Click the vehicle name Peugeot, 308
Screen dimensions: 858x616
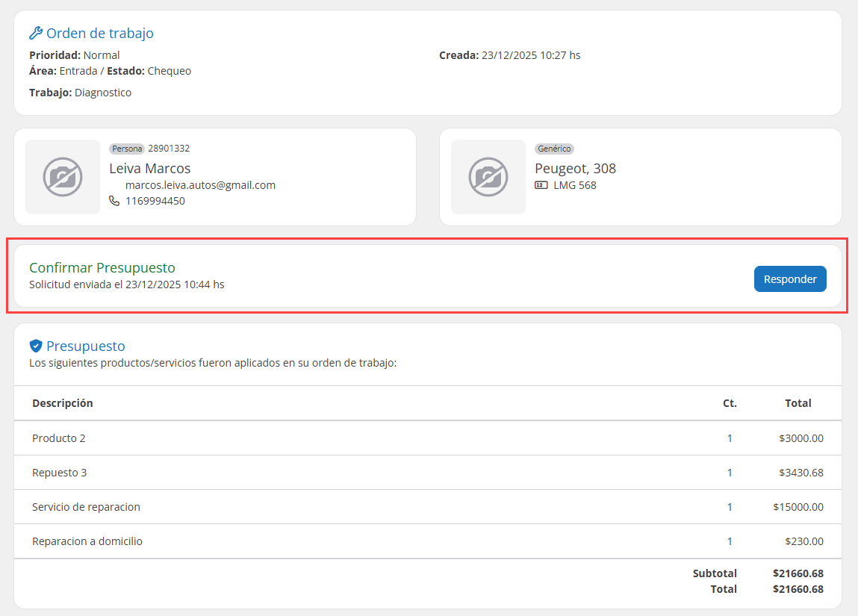click(x=575, y=168)
